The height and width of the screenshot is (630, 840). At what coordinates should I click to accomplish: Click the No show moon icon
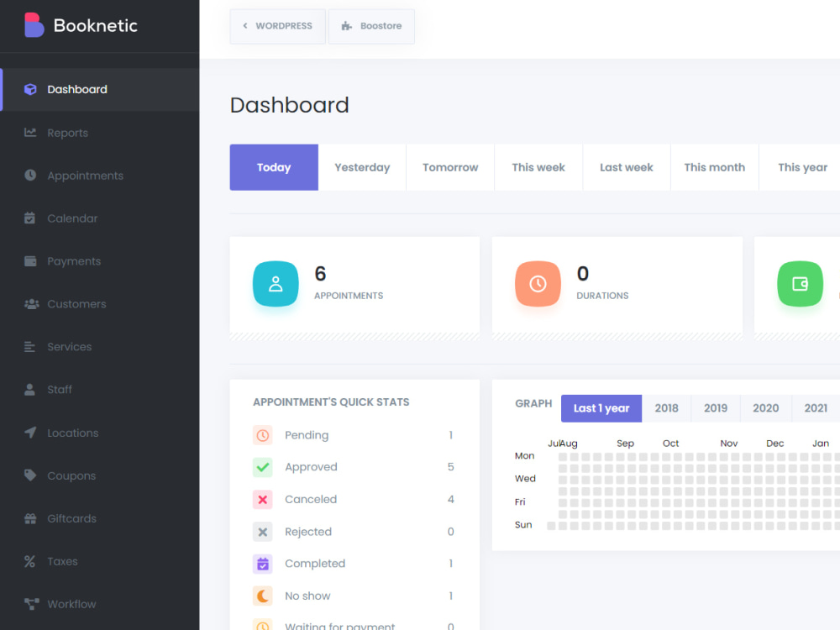[262, 596]
